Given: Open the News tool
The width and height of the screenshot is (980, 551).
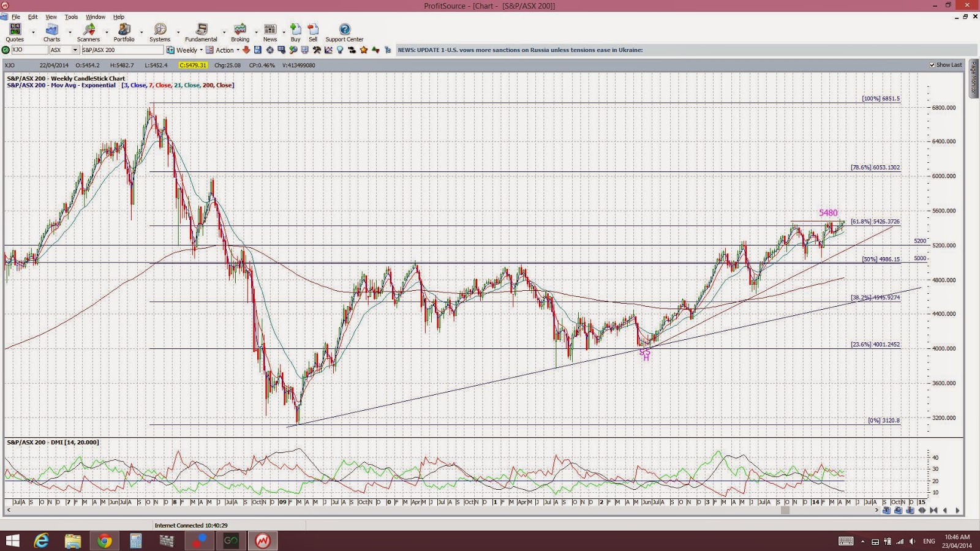Looking at the screenshot, I should 270,32.
